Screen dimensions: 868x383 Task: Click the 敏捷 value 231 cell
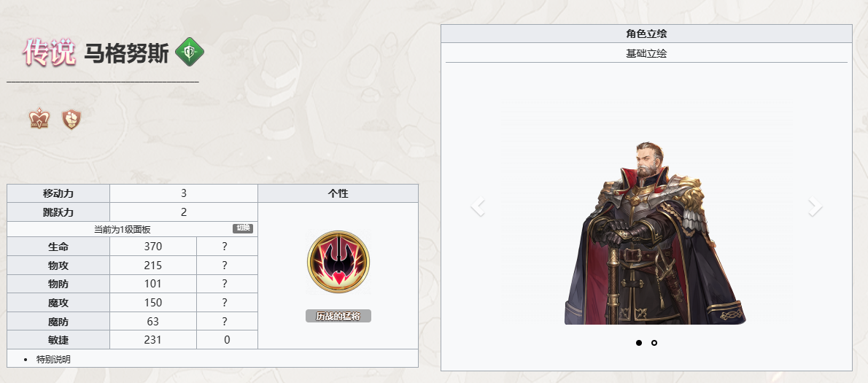152,340
